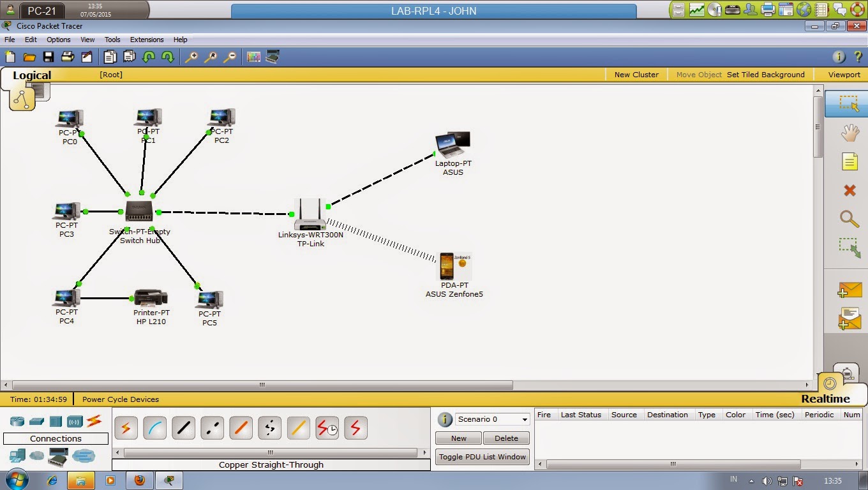Open the color palette toolbar icon

pos(253,57)
